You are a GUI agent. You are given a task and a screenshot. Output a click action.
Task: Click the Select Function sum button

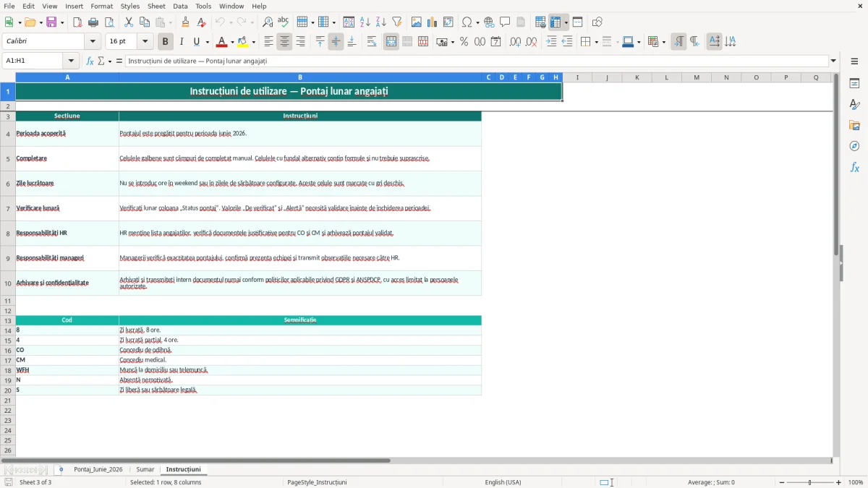[101, 61]
